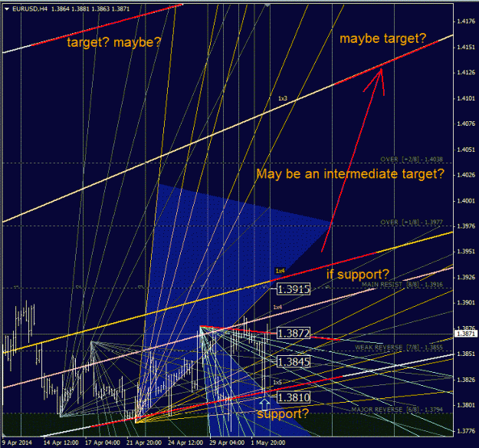Click 1.3776 on the price scale
479x448 pixels.
[466, 431]
